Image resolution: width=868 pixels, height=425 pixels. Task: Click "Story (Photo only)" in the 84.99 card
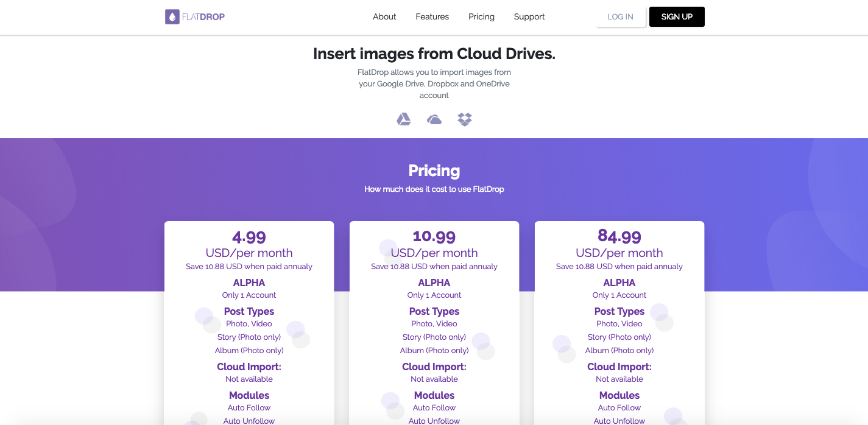619,337
